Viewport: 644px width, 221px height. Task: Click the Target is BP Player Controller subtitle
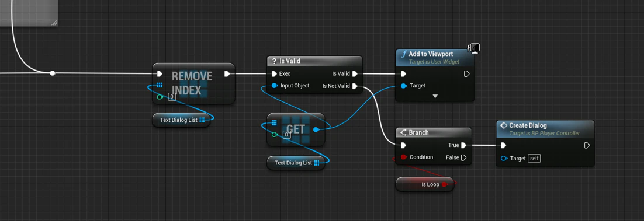tap(545, 134)
